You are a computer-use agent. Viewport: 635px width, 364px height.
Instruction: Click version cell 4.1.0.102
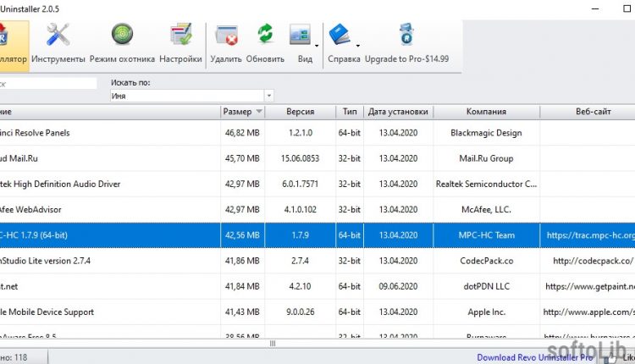(300, 210)
